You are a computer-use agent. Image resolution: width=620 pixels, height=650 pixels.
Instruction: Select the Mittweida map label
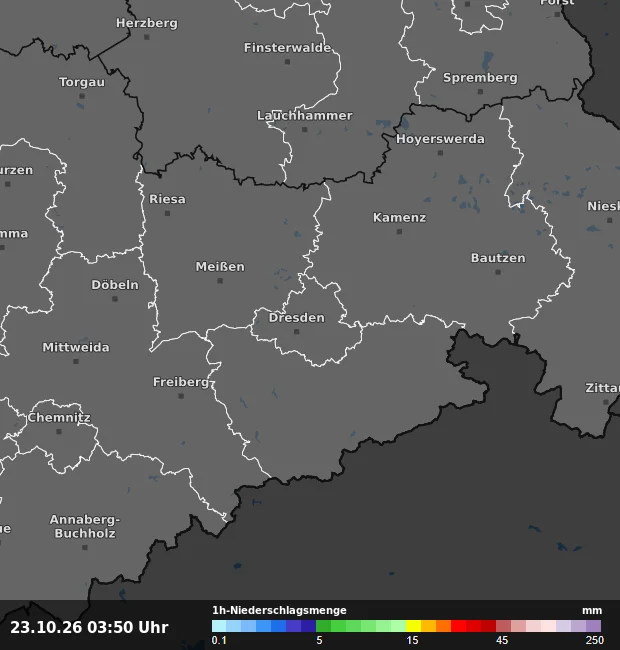click(76, 347)
